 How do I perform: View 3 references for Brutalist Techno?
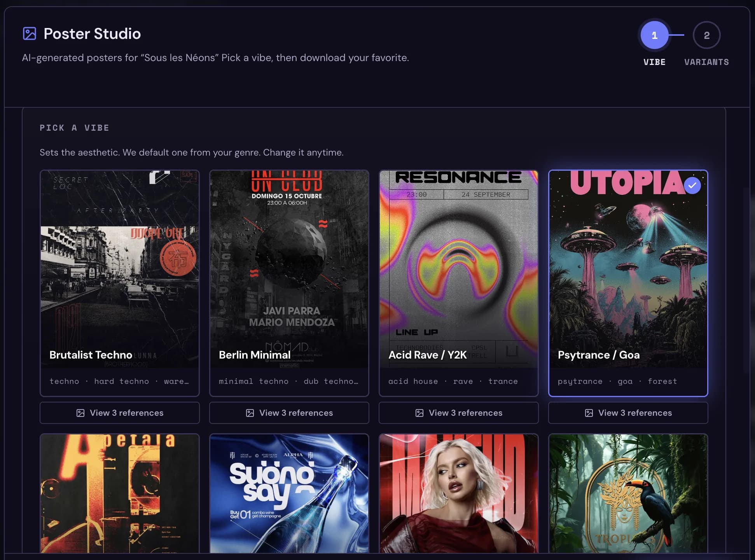120,413
